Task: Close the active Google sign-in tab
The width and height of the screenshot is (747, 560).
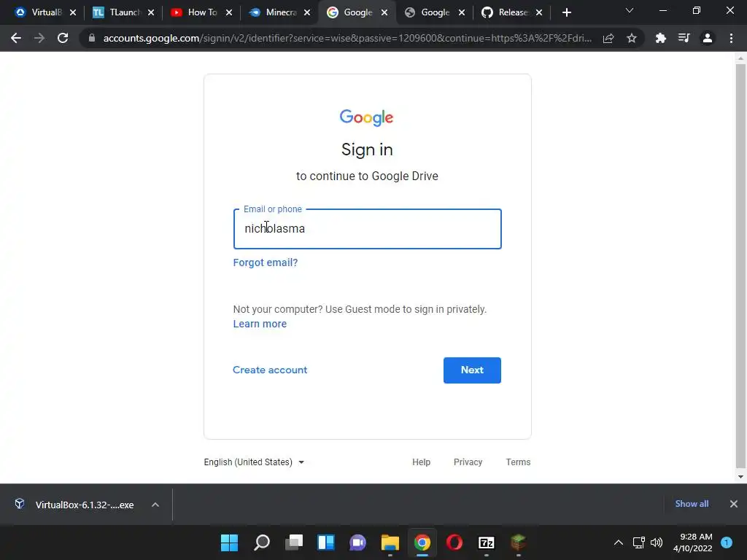Action: (384, 12)
